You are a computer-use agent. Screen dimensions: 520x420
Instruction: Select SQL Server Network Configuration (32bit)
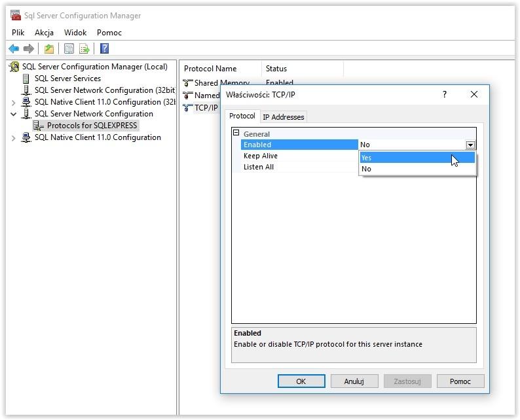click(x=105, y=90)
